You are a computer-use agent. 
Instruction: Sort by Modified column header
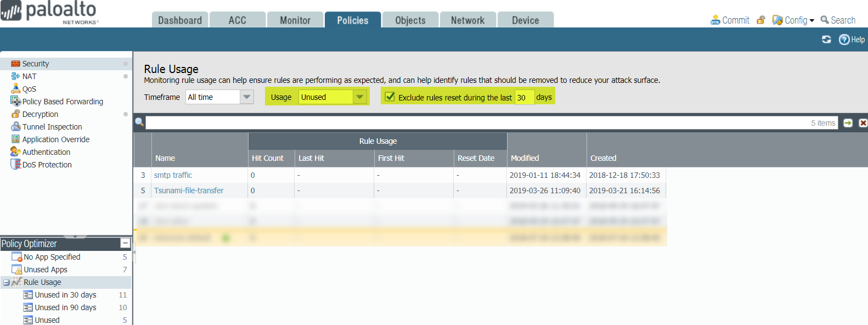[x=547, y=158]
